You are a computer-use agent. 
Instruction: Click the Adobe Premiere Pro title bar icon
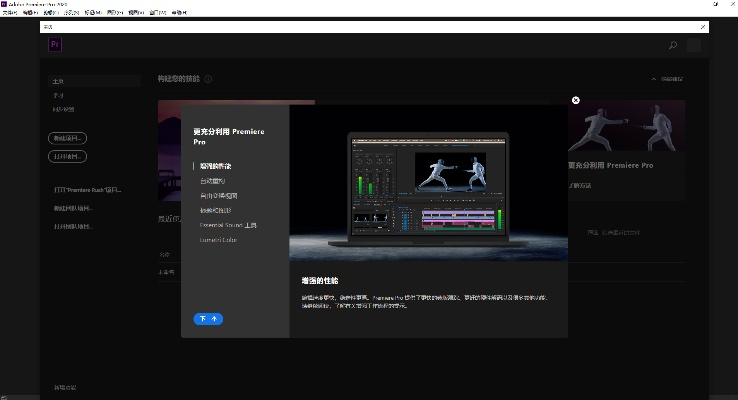[4, 4]
